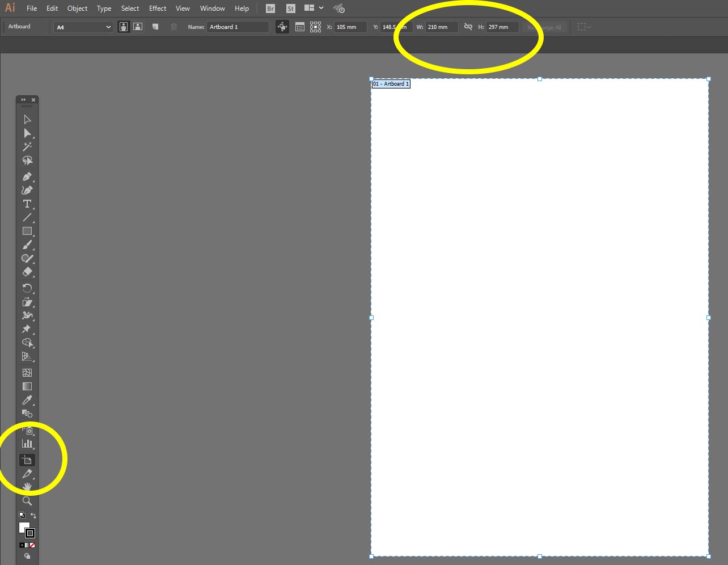Click the Fill color swatch
This screenshot has height=565, width=728.
24,528
